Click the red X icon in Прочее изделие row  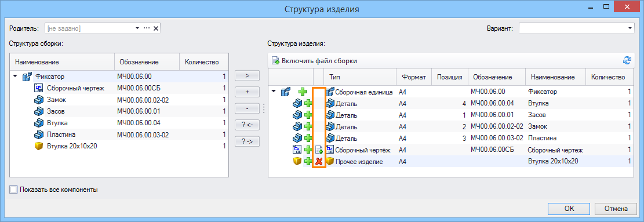point(319,162)
